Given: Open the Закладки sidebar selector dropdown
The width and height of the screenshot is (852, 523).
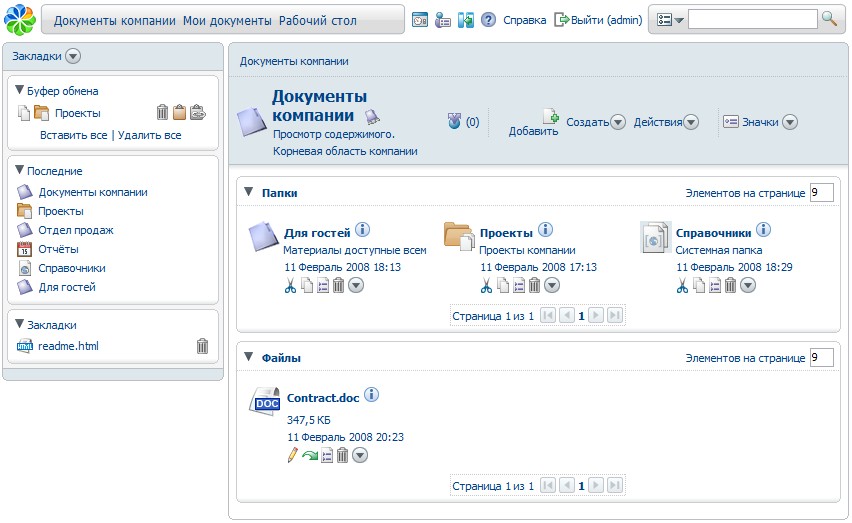Looking at the screenshot, I should 73,56.
